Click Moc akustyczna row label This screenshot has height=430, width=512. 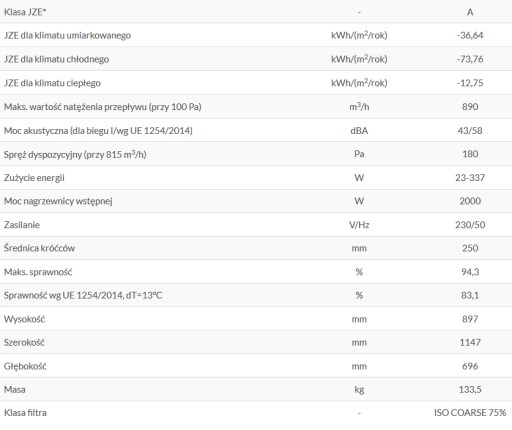point(98,131)
